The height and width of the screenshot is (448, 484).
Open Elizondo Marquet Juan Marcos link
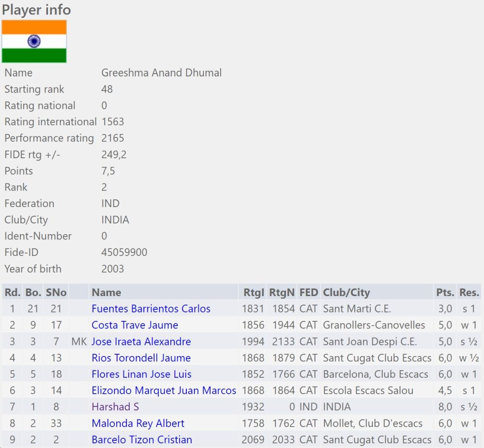pos(164,390)
